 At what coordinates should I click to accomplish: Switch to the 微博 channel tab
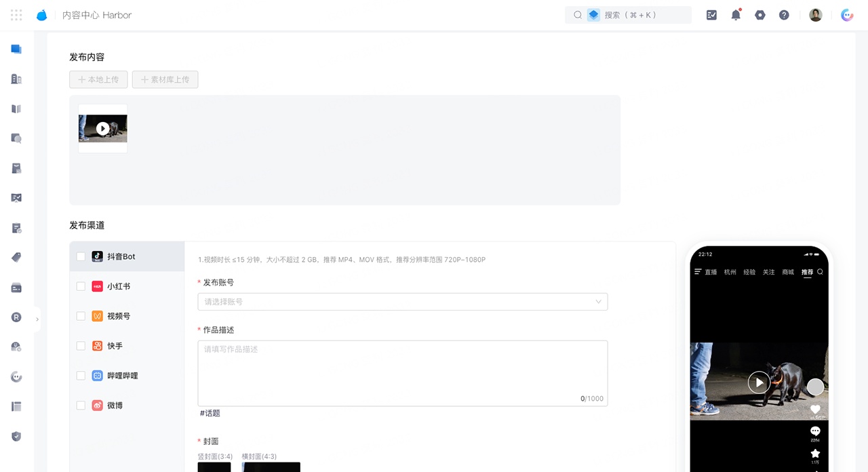click(115, 406)
